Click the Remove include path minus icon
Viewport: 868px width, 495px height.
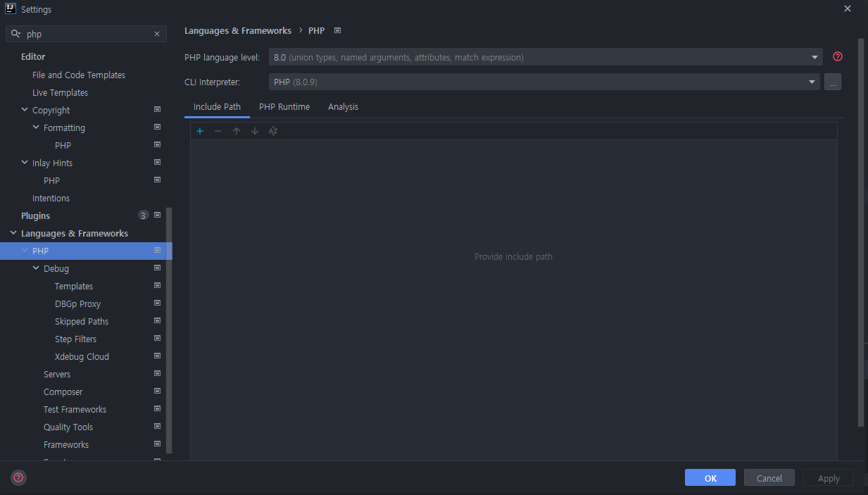218,131
